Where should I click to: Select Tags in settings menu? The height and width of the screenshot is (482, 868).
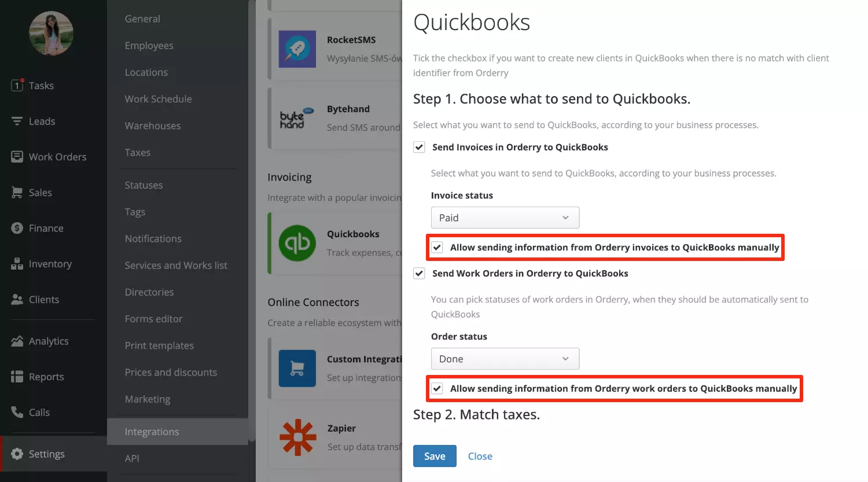click(x=135, y=212)
